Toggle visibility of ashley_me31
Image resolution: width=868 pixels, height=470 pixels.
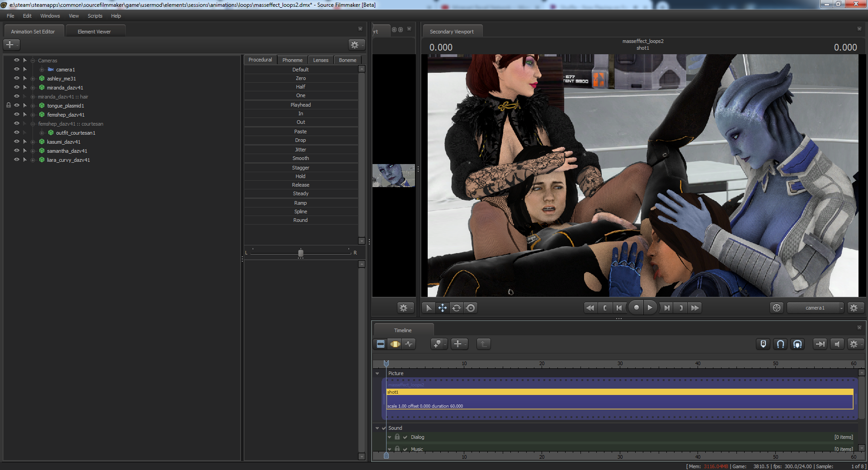tap(17, 78)
